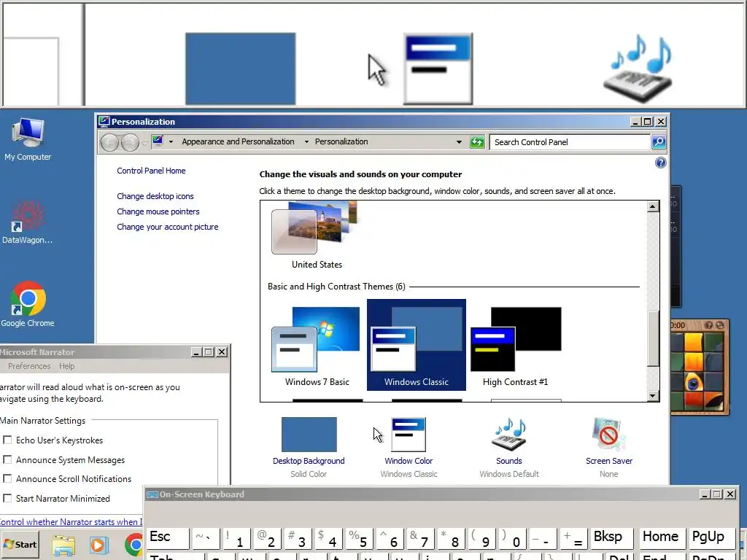Click the tilde key on On-Screen Keyboard
The width and height of the screenshot is (747, 560).
click(205, 538)
